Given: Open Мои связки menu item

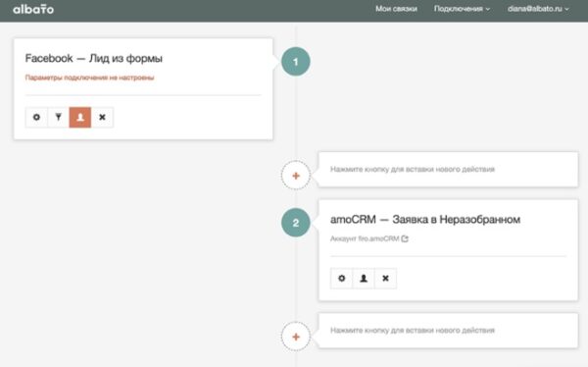Looking at the screenshot, I should [x=396, y=9].
